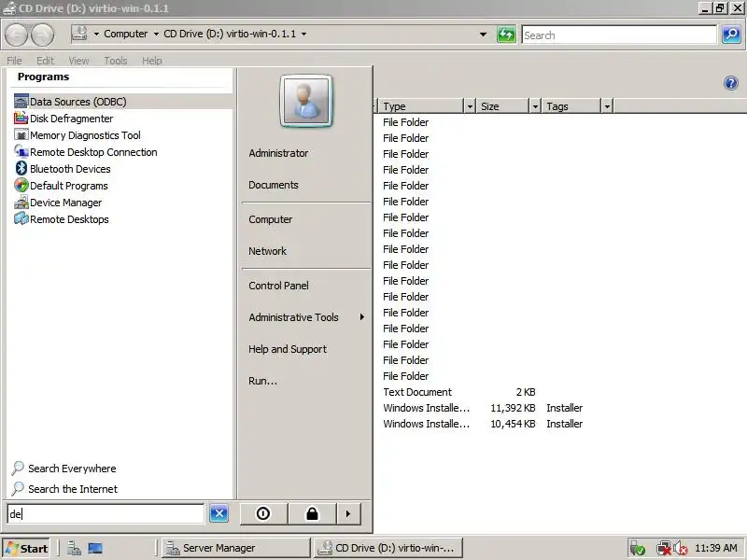This screenshot has height=560, width=747.
Task: Open the Administrator folder link
Action: [x=278, y=153]
